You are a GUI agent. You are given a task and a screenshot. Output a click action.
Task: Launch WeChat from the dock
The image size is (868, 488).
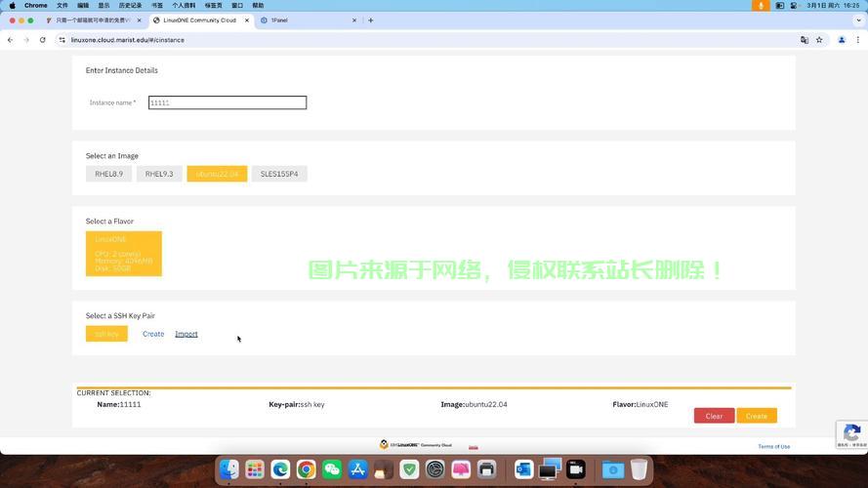[x=332, y=470]
